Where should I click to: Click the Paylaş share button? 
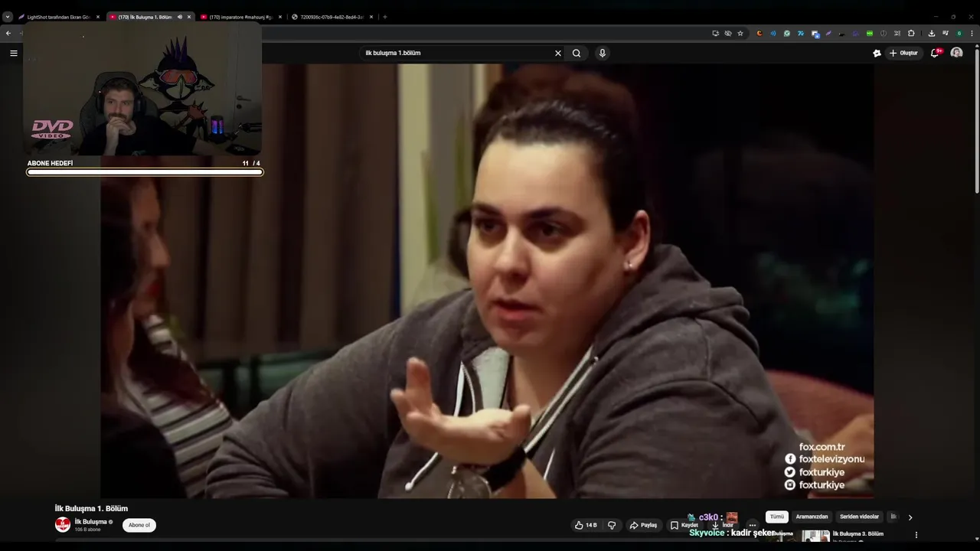click(643, 525)
